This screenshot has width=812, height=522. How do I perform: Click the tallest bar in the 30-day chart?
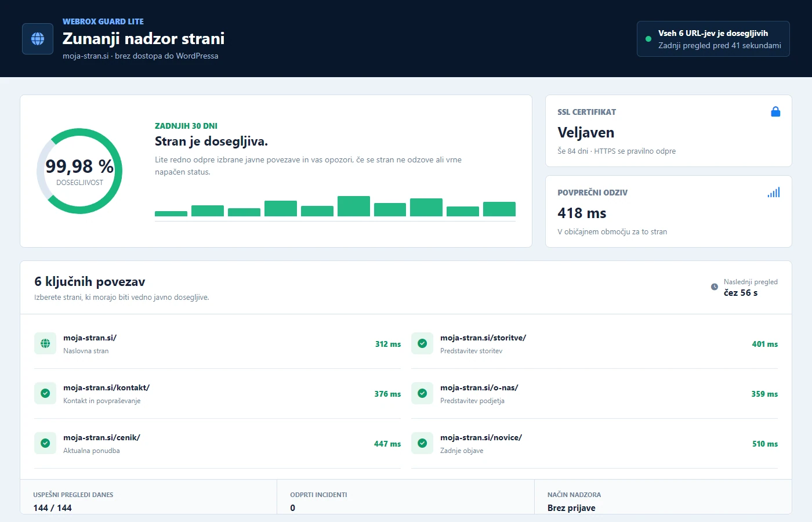(354, 206)
